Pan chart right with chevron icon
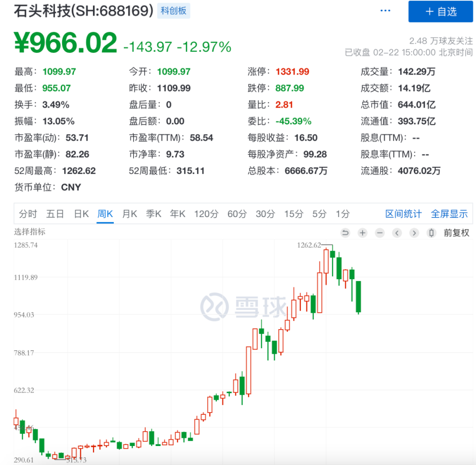This screenshot has width=476, height=465. (x=414, y=233)
